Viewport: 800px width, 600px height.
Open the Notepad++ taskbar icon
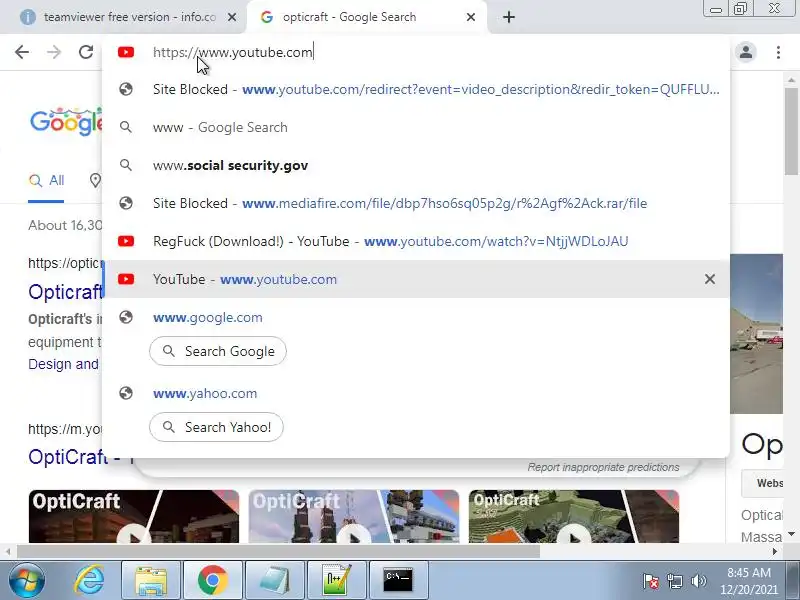click(x=337, y=580)
